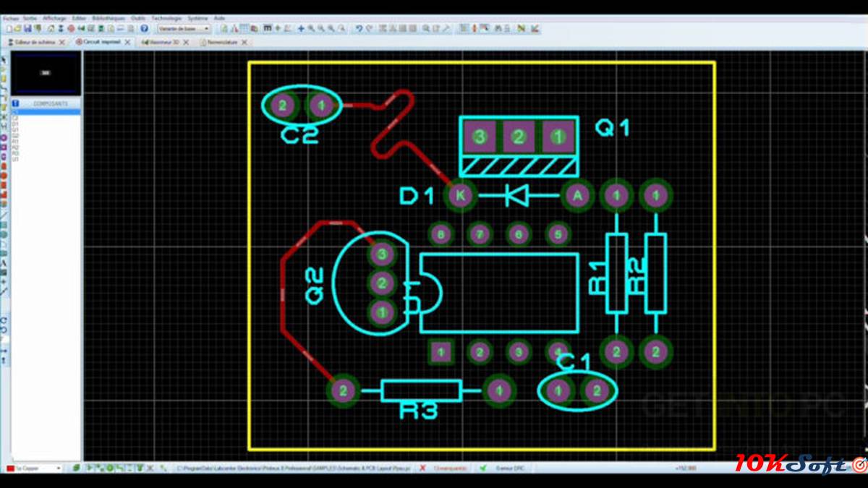This screenshot has height=488, width=868.
Task: Click the search magnifier icon right of Redo
Action: click(425, 28)
